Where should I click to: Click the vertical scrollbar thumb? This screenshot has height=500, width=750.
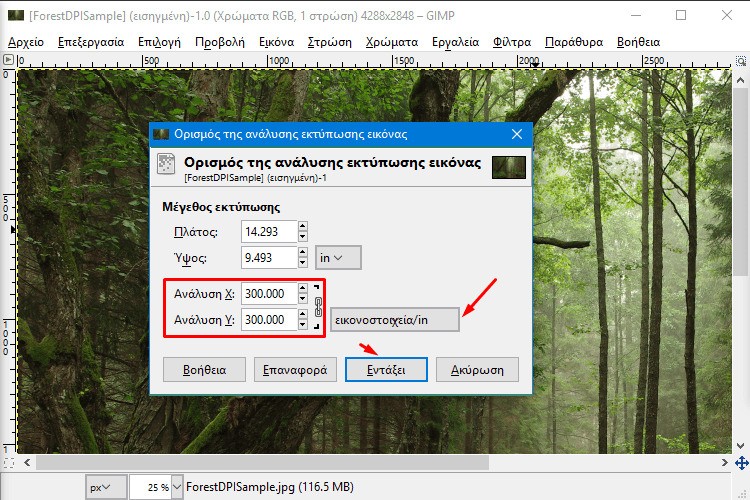[x=740, y=182]
